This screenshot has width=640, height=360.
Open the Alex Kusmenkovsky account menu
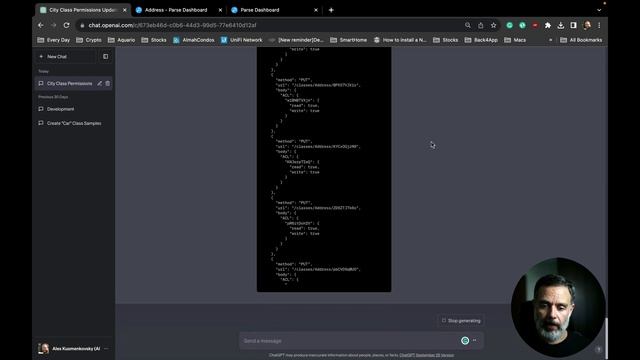click(x=73, y=349)
